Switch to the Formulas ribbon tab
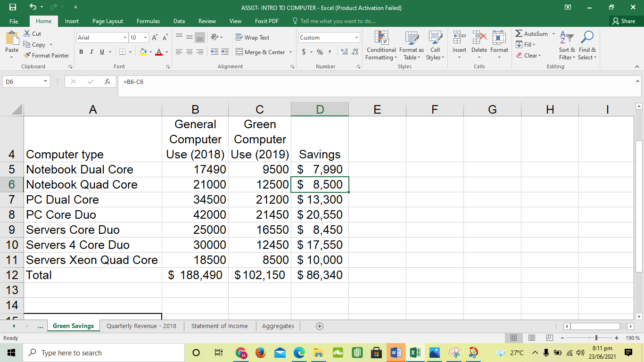The width and height of the screenshot is (644, 362). [x=148, y=21]
